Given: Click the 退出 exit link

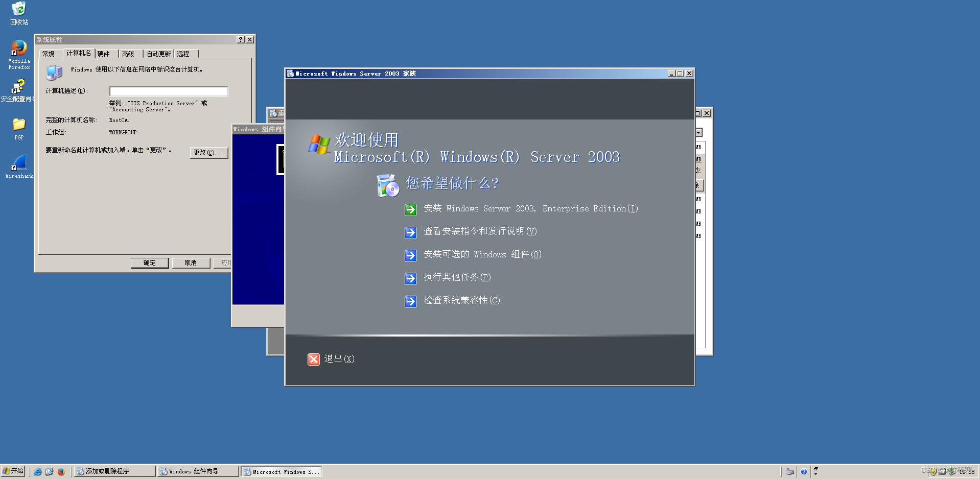Looking at the screenshot, I should pyautogui.click(x=339, y=359).
